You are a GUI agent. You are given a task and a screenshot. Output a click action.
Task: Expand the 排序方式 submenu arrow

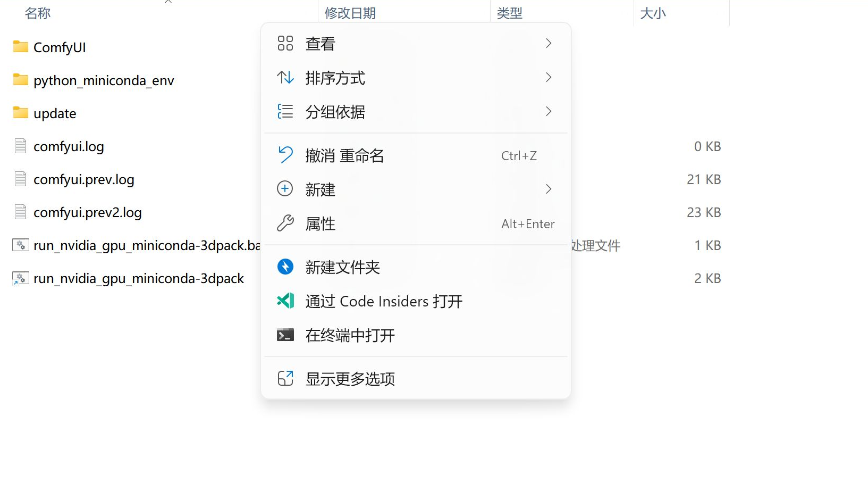549,78
